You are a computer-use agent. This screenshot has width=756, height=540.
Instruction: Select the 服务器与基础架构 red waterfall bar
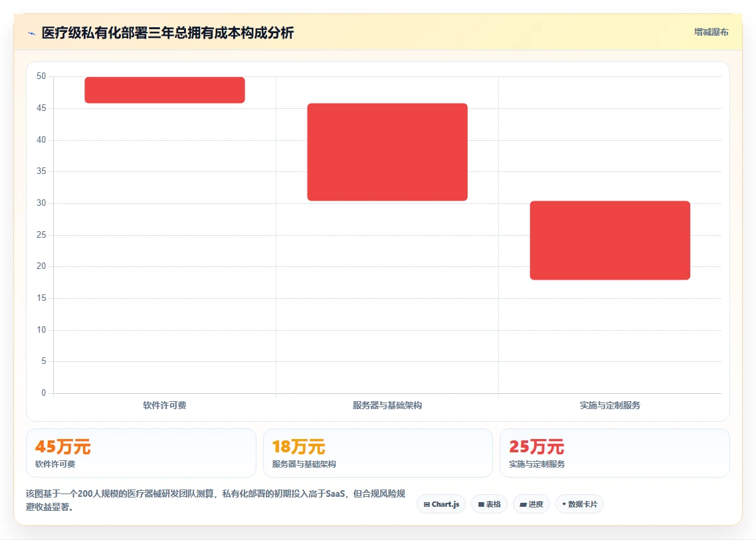tap(388, 152)
